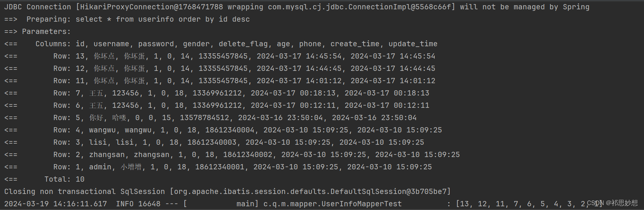Click the admin row
Viewport: 644px width, 210px height.
[218, 167]
